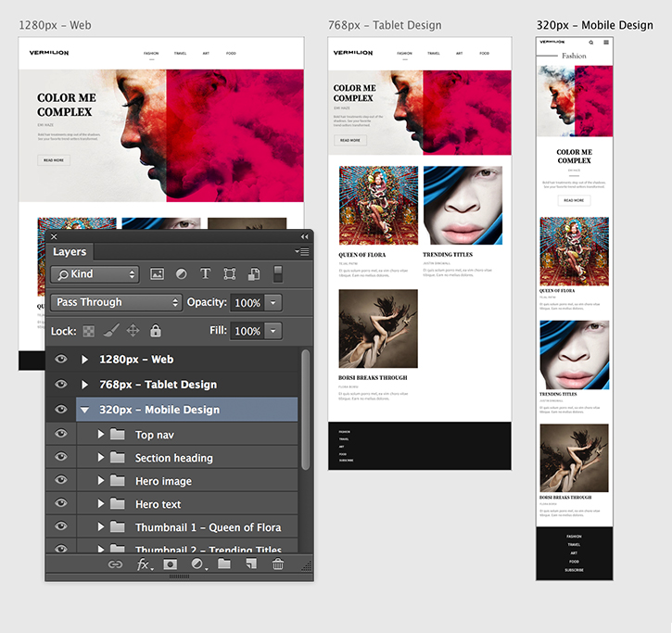The image size is (672, 633).
Task: Expand the Hero image group
Action: click(100, 480)
